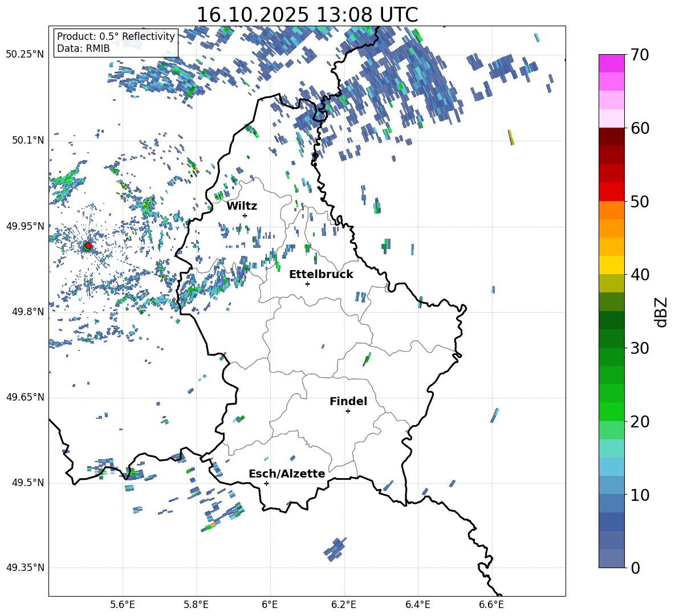Click the 50.1°N latitude label

[27, 141]
